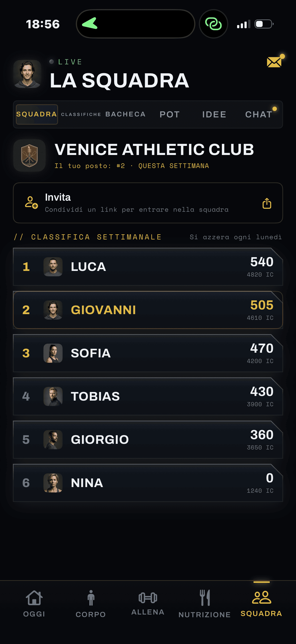Select the Squadra people icon in bottom bar
Image resolution: width=296 pixels, height=644 pixels.
[x=262, y=598]
